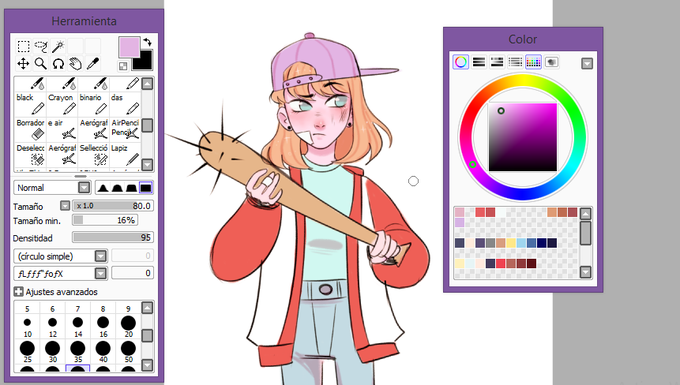680x385 pixels.
Task: Swap foreground and background colors
Action: pos(147,42)
